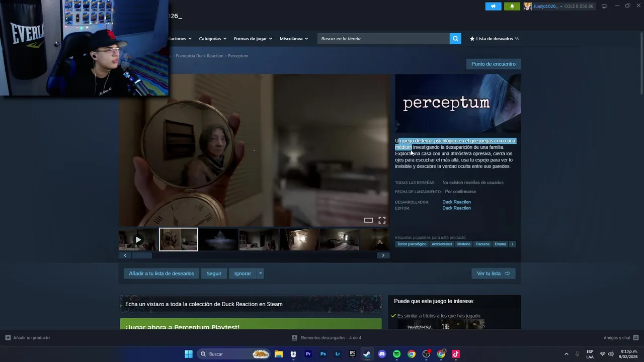Open the green notifications bell
Viewport: 644px width, 362px height.
pyautogui.click(x=512, y=6)
